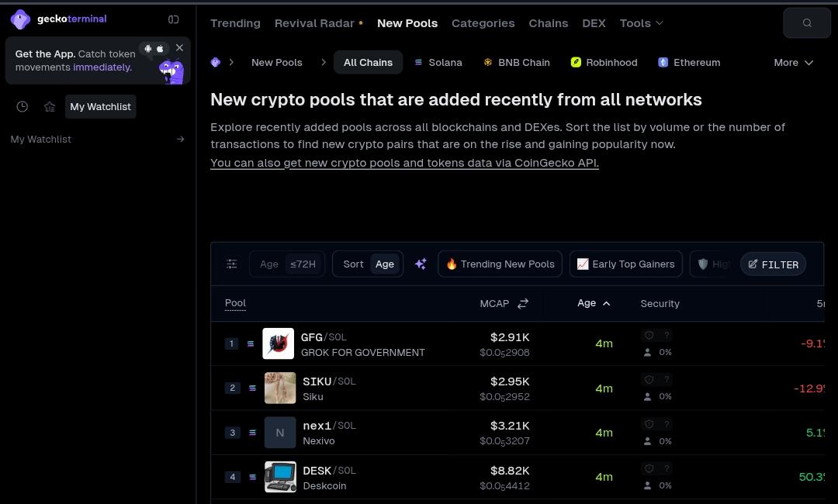The image size is (838, 504).
Task: Open the Apple app icon
Action: [160, 49]
